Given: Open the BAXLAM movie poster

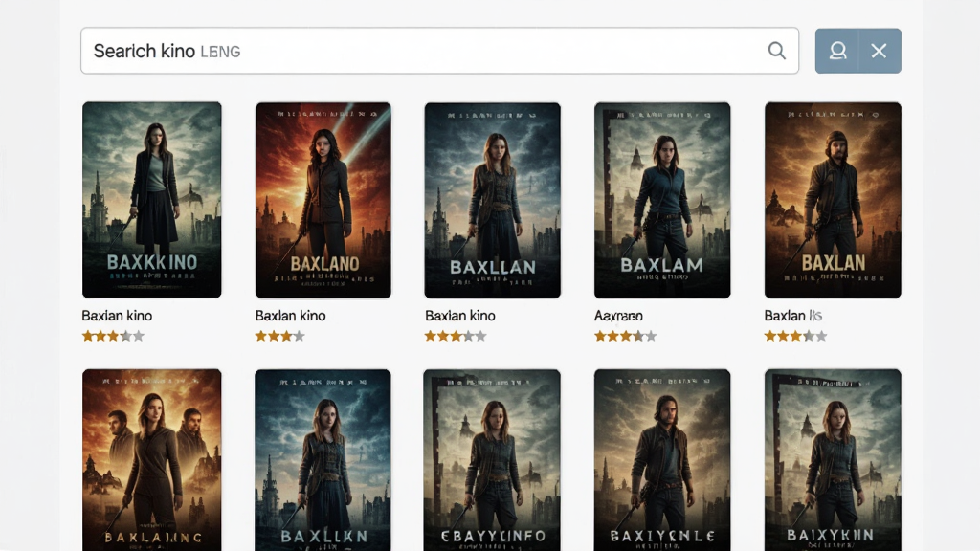Looking at the screenshot, I should point(662,200).
